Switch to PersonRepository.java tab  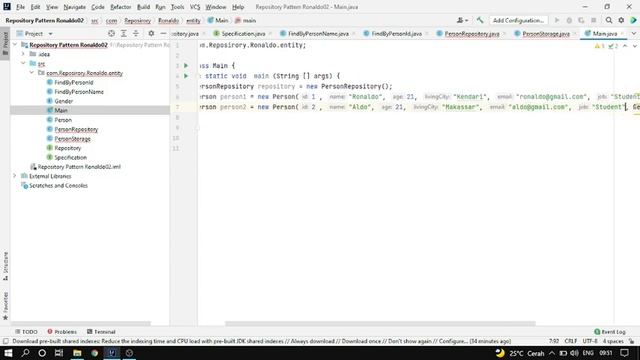(x=471, y=33)
